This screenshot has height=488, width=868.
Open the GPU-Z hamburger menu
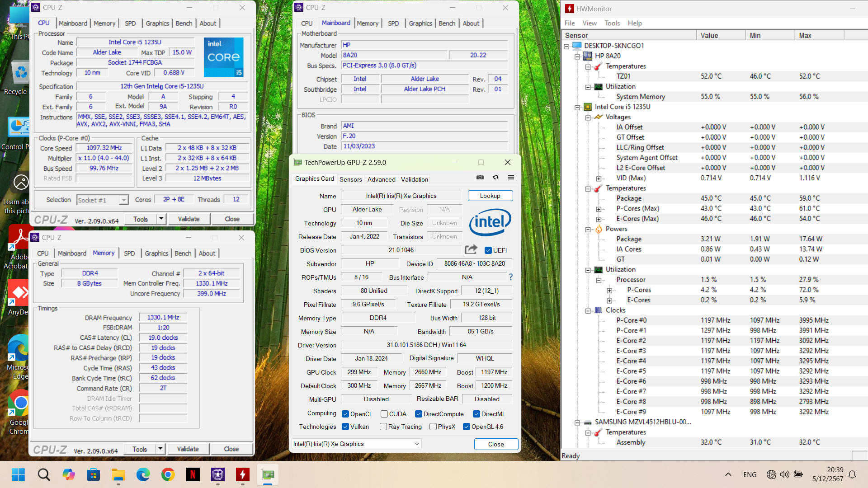coord(511,178)
